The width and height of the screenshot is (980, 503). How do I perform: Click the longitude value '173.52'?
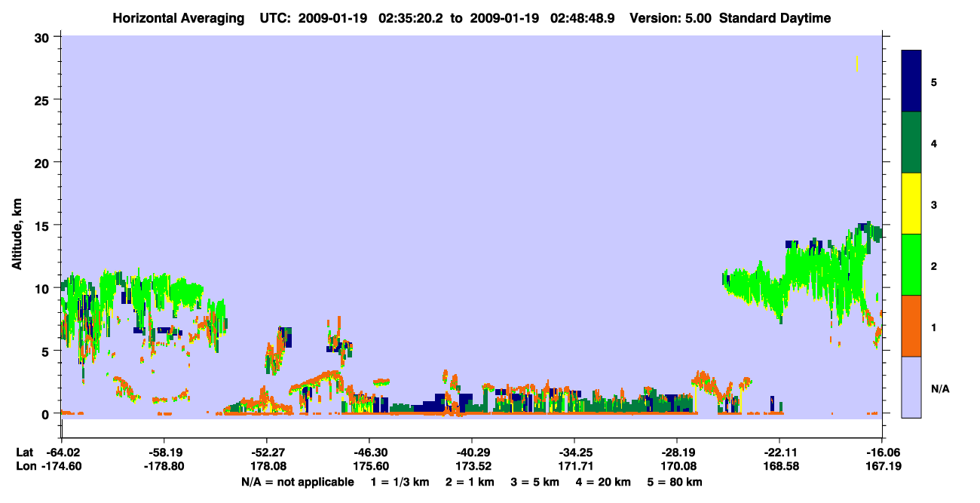[472, 467]
